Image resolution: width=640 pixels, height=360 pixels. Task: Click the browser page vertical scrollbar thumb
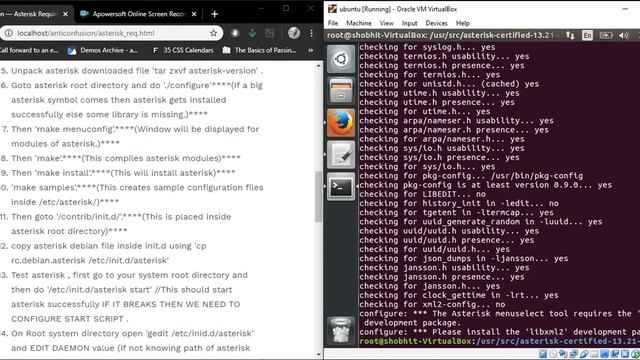point(318,197)
